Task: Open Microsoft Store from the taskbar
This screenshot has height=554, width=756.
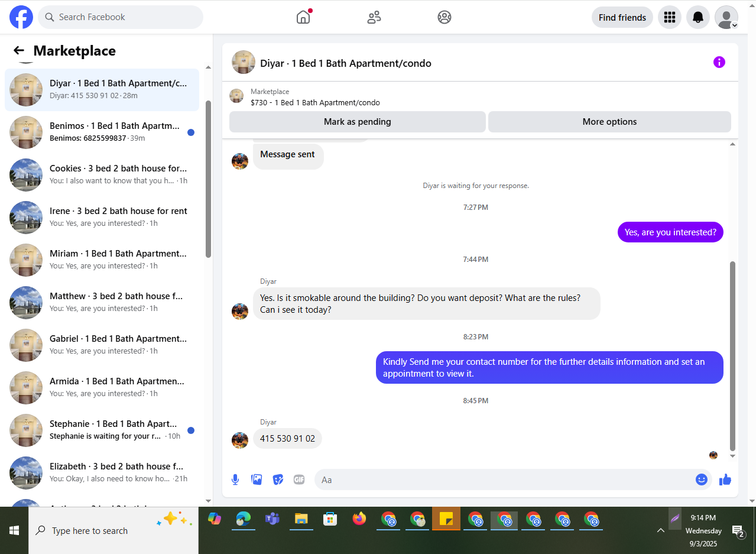Action: (330, 519)
